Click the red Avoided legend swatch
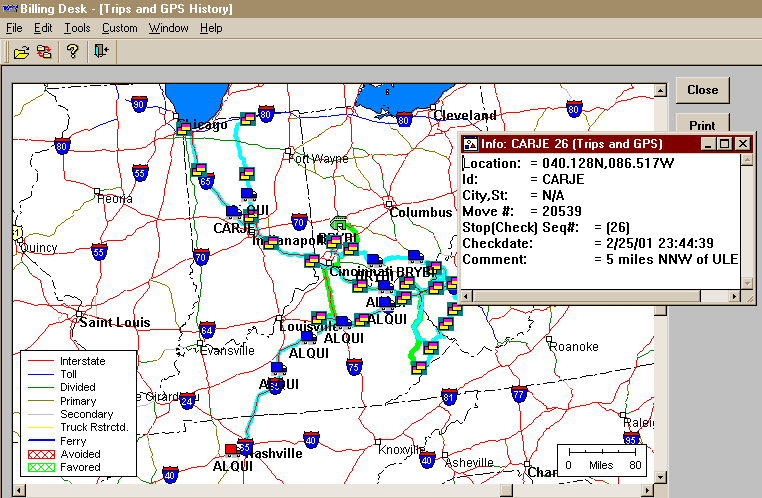762x498 pixels. tap(41, 454)
